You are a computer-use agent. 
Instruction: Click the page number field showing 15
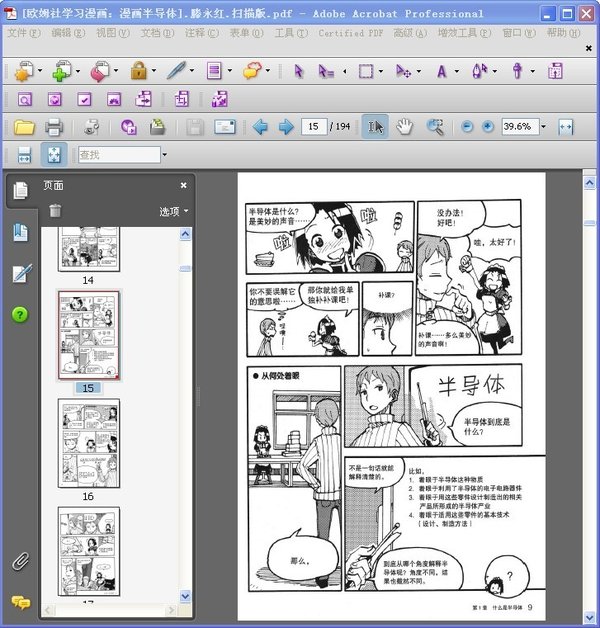pyautogui.click(x=314, y=127)
